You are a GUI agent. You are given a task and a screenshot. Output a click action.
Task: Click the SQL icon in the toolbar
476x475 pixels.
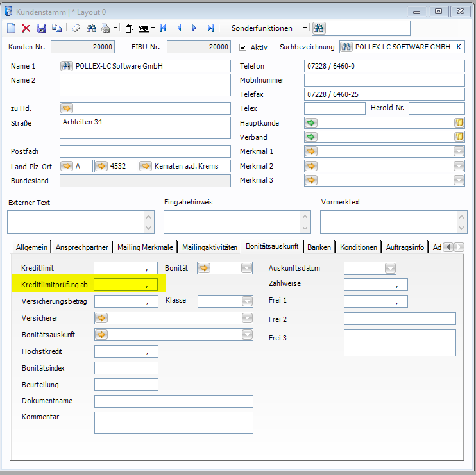tap(144, 28)
